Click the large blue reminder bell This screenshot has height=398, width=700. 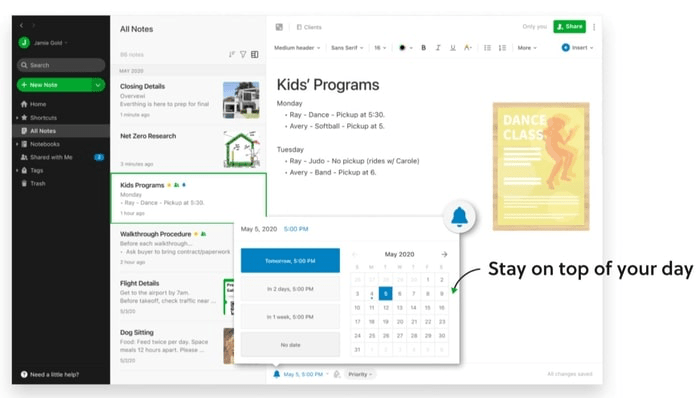(x=459, y=217)
